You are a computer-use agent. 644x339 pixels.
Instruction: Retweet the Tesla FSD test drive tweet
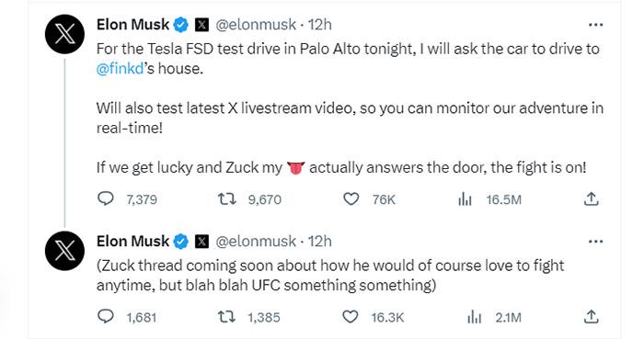pyautogui.click(x=226, y=199)
